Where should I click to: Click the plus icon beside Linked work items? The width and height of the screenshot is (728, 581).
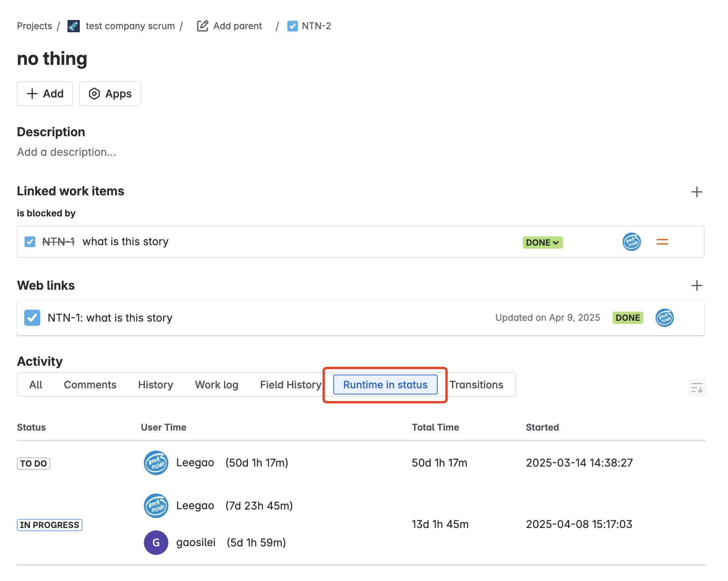point(697,192)
